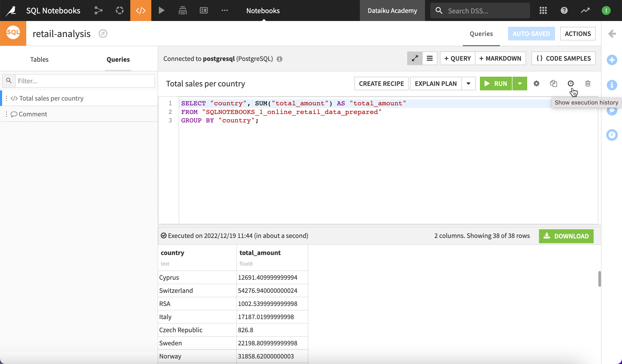Switch to the Queries tab
This screenshot has width=622, height=364.
click(118, 59)
